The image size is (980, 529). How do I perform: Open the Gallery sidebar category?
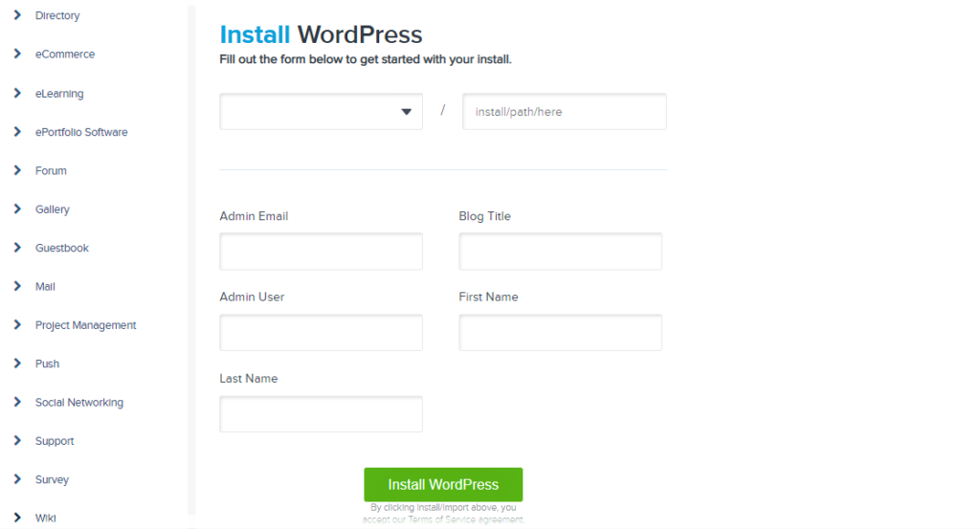pos(53,209)
